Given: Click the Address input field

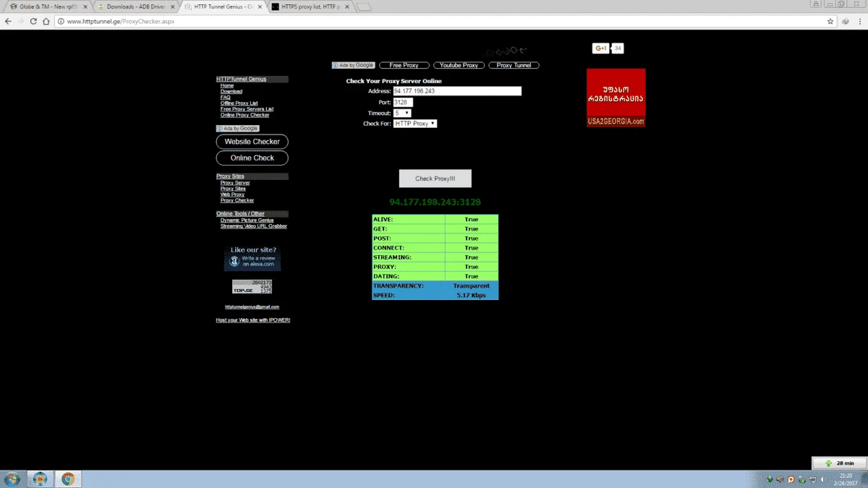Looking at the screenshot, I should [457, 91].
